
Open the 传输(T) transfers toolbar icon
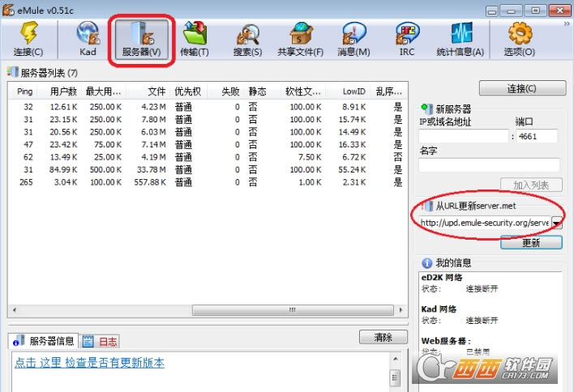pos(195,39)
